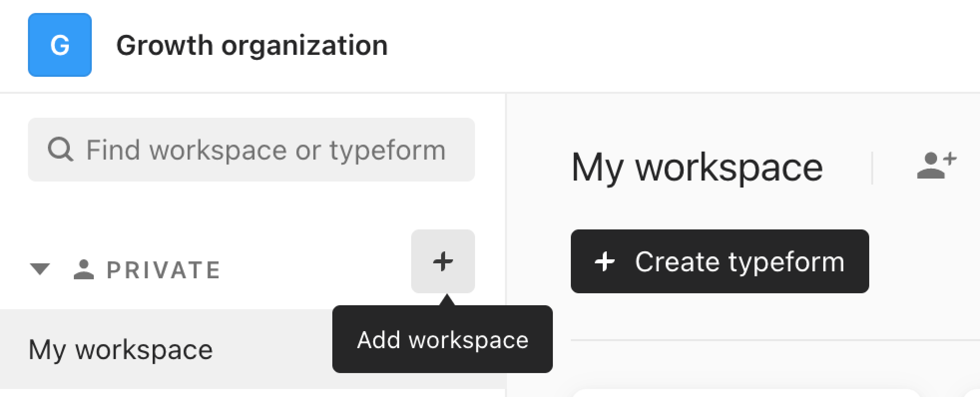Select My workspace in the sidebar
Image resolution: width=980 pixels, height=397 pixels.
252,349
